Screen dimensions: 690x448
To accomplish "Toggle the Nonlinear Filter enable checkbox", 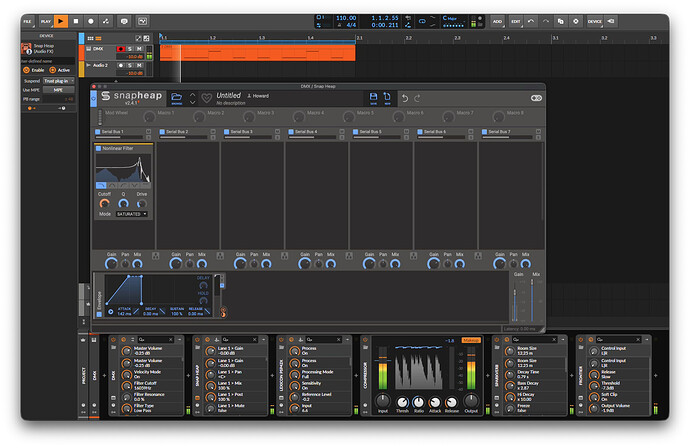I will [99, 148].
